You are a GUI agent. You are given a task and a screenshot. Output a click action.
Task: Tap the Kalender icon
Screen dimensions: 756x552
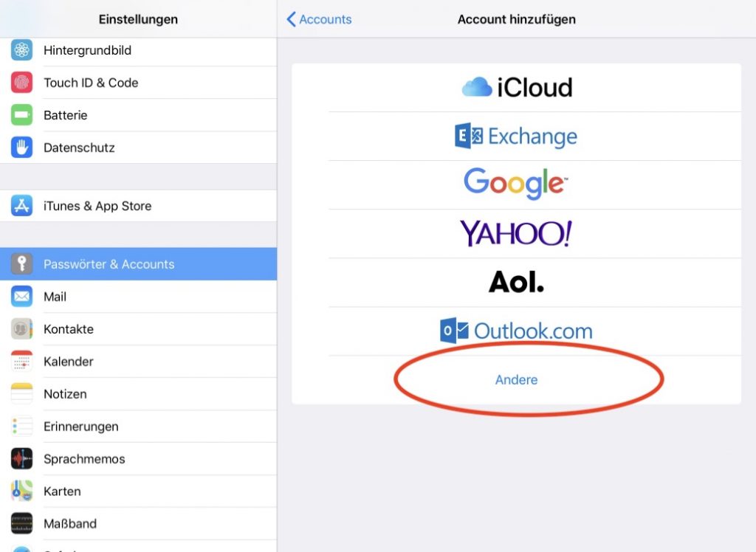(x=21, y=361)
